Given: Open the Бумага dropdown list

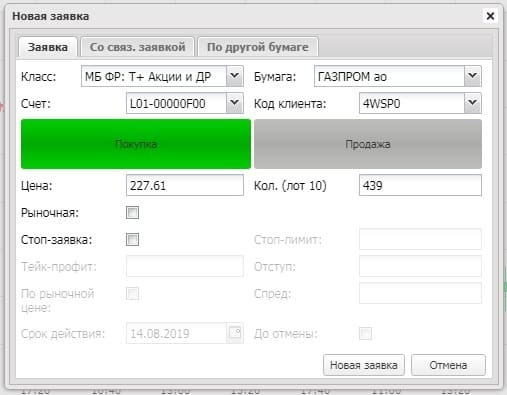Looking at the screenshot, I should click(472, 76).
